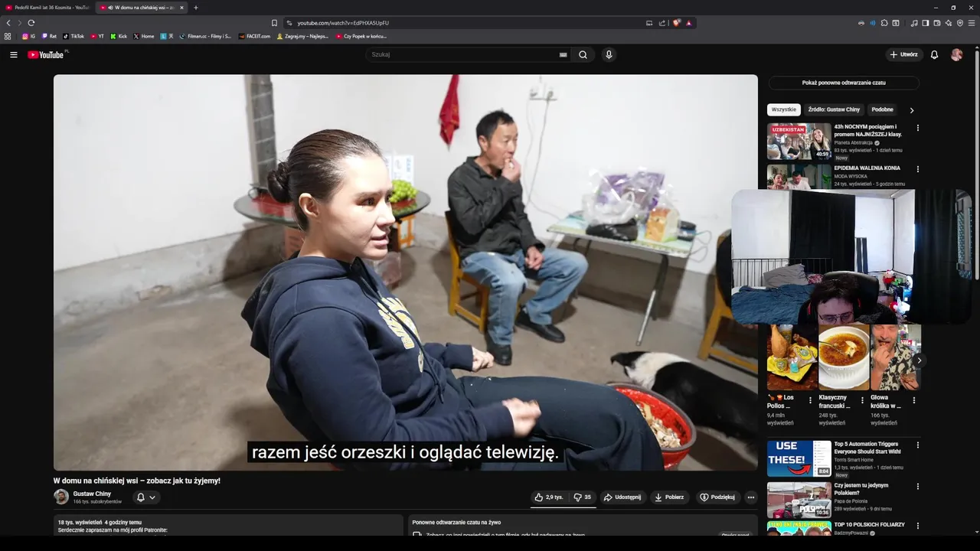Open the Top 5 Automation Triggers thumbnail
The image size is (980, 551).
point(799,458)
